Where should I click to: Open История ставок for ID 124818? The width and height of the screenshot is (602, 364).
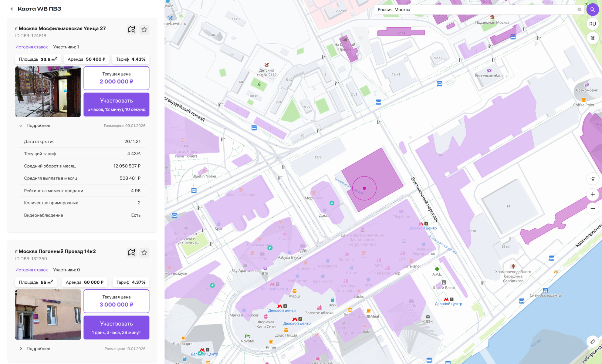tap(32, 47)
